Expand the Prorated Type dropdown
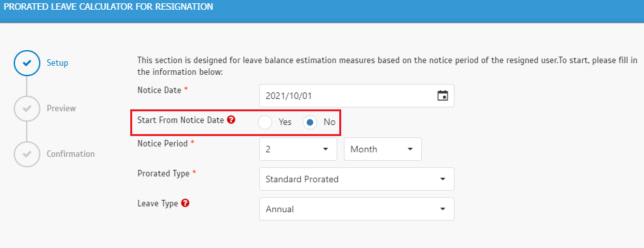The width and height of the screenshot is (644, 248). point(356,179)
